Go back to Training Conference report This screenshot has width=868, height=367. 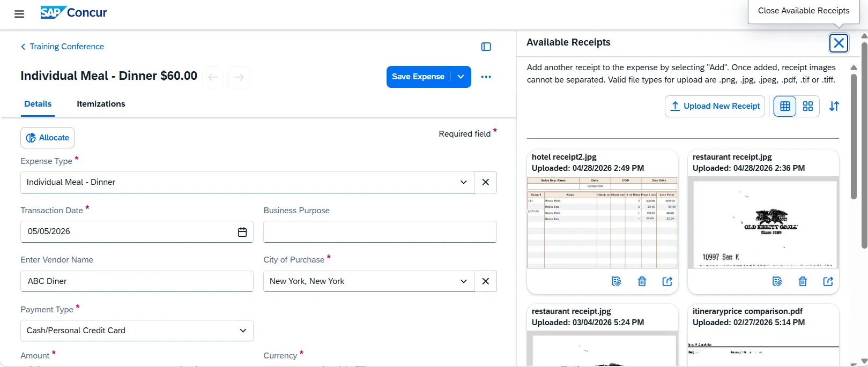tap(62, 47)
